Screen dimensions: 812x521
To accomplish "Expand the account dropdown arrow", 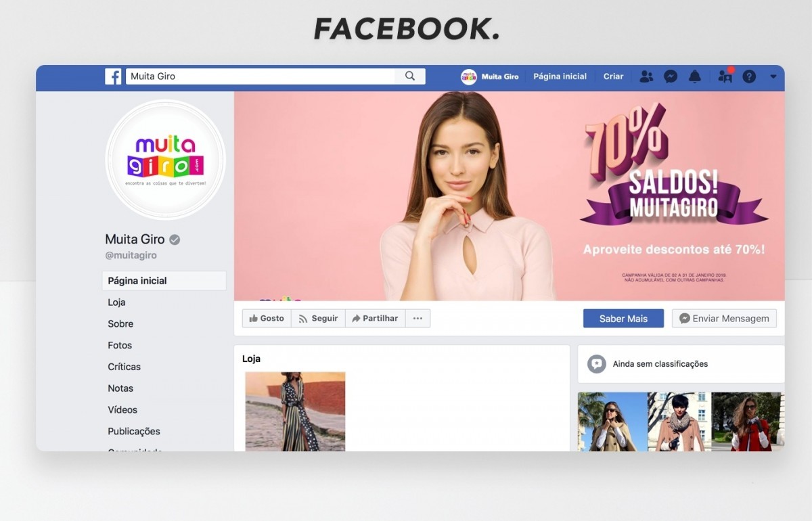I will [773, 77].
